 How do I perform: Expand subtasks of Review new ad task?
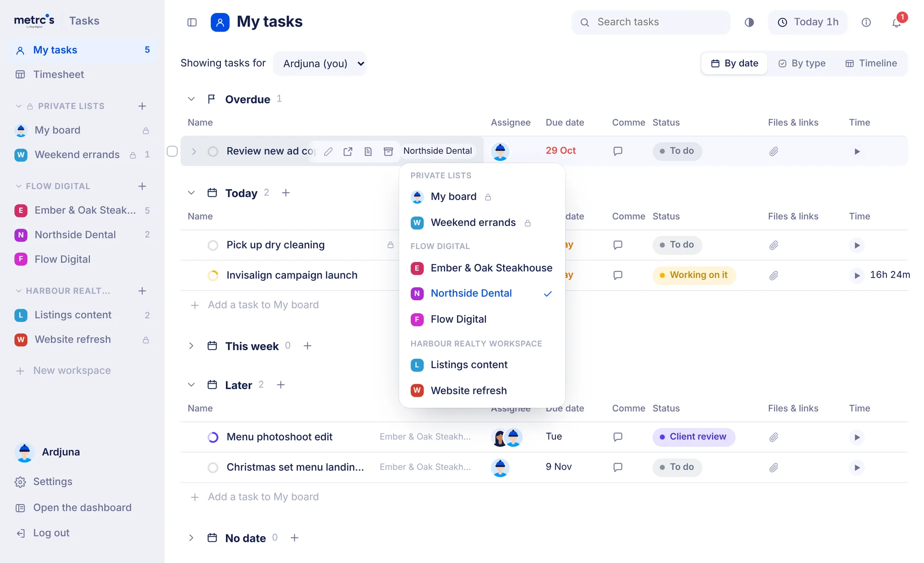(x=194, y=151)
